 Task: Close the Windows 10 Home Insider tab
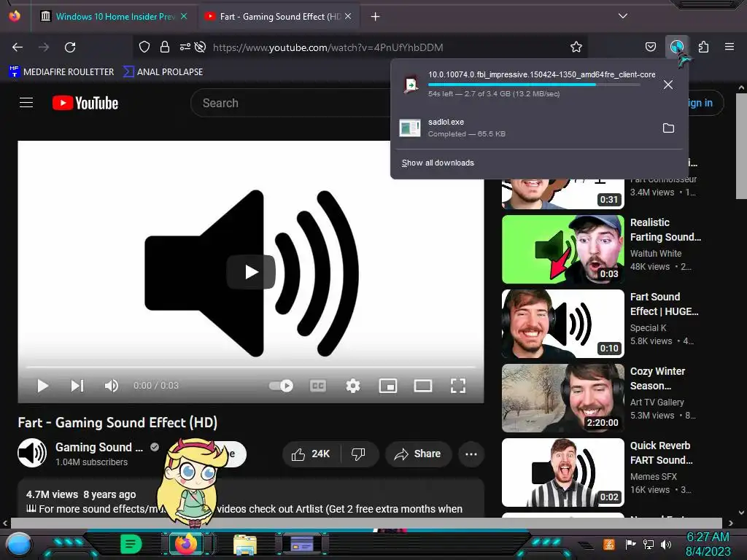pos(184,16)
